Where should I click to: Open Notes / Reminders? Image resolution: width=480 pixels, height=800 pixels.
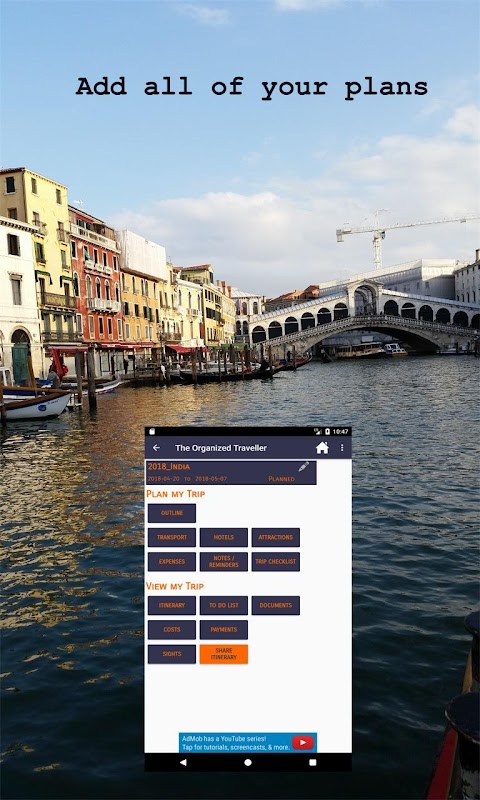pyautogui.click(x=223, y=562)
